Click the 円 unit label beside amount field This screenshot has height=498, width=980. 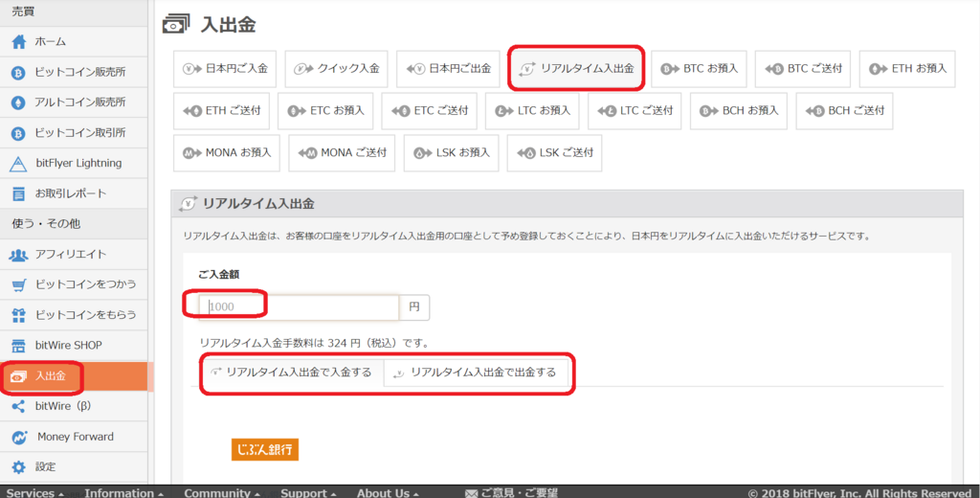coord(414,307)
